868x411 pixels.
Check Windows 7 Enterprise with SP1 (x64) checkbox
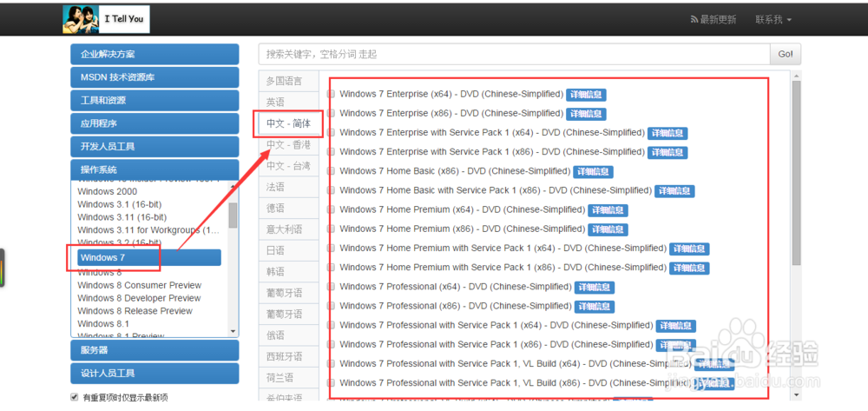pyautogui.click(x=331, y=132)
